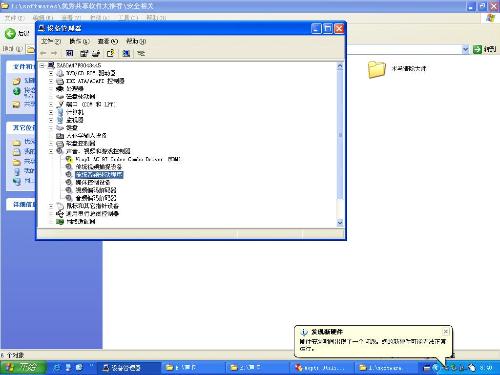Select the IDE ATA/ATAPI 控制器 category icon
Viewport: 500px width, 375px height.
click(60, 81)
